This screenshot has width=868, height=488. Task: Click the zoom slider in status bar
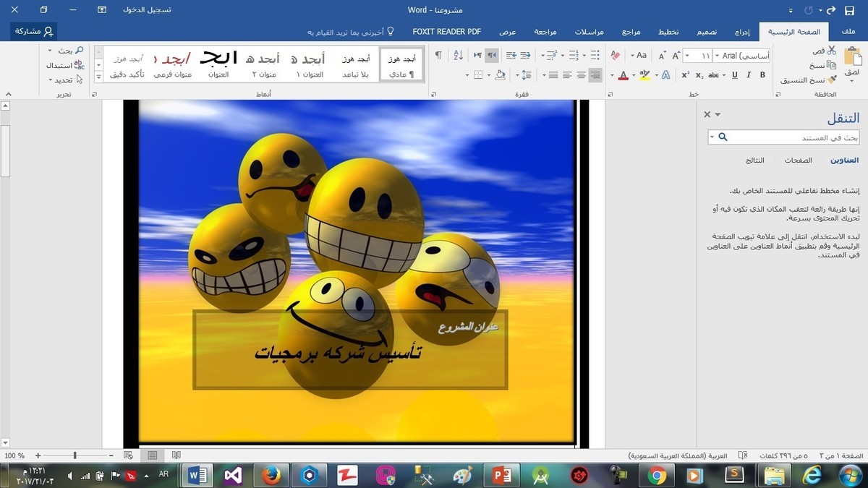[x=75, y=455]
